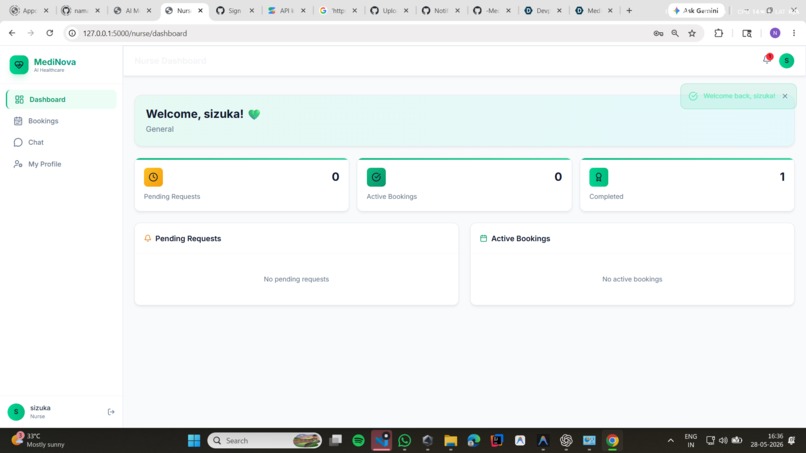
Task: Open Spotify from the taskbar
Action: click(358, 441)
